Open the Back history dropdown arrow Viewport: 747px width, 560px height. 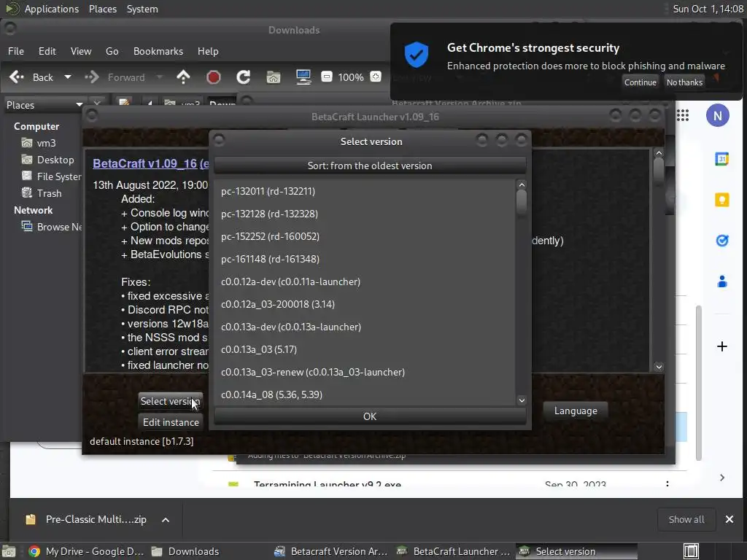click(x=68, y=77)
